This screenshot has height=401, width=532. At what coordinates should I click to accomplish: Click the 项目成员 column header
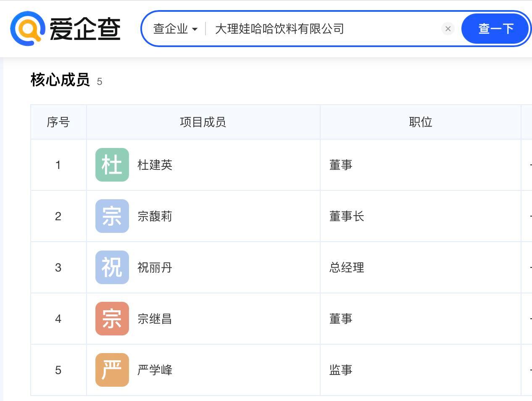(x=203, y=122)
